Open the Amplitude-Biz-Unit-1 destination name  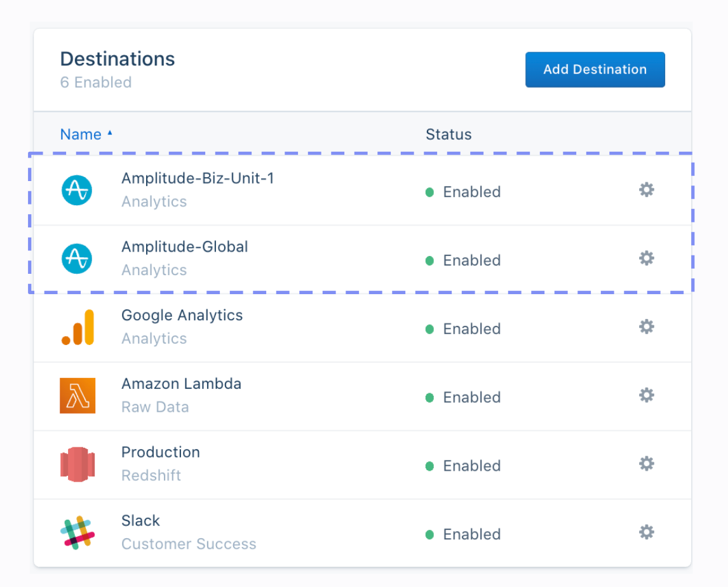pos(198,179)
